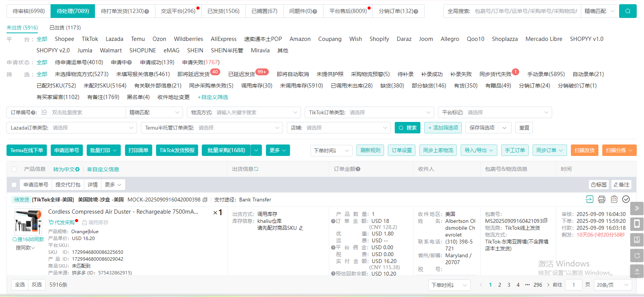Viewport: 644px width, 297px height.
Task: Open the 20条/页 page size dropdown
Action: click(x=612, y=285)
